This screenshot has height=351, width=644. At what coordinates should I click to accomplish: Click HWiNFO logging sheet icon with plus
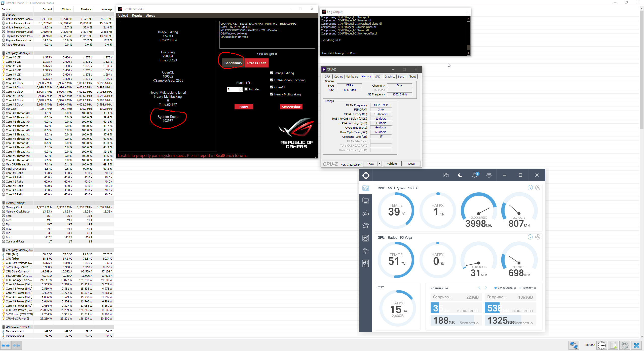[x=613, y=345]
